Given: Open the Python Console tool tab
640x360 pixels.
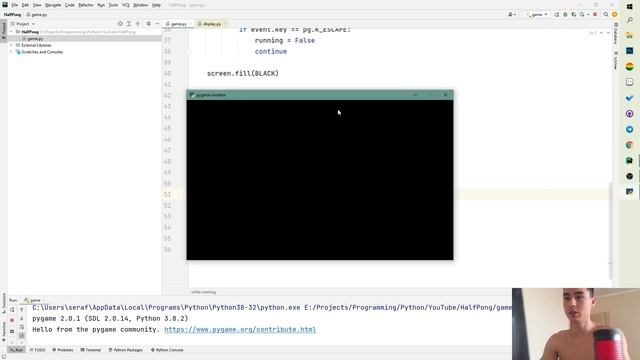Looking at the screenshot, I should pos(167,350).
